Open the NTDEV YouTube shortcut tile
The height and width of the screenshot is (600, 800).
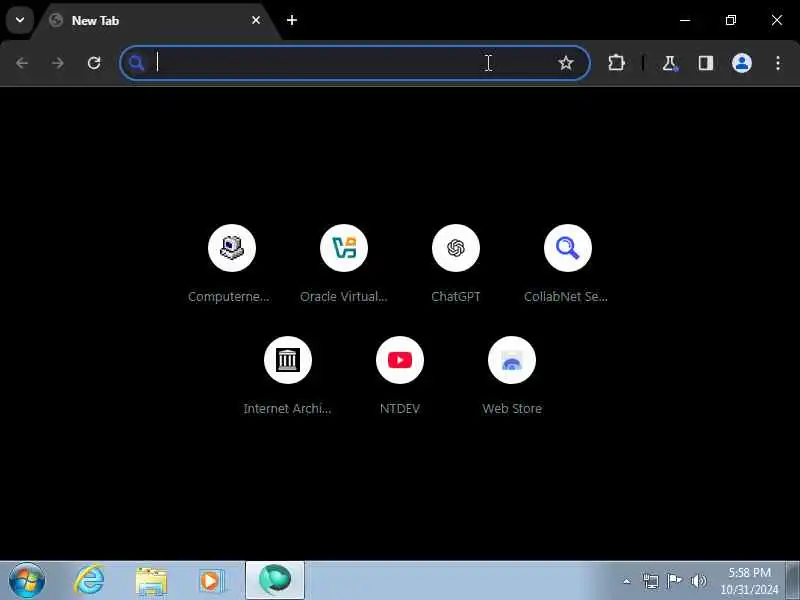[x=400, y=360]
